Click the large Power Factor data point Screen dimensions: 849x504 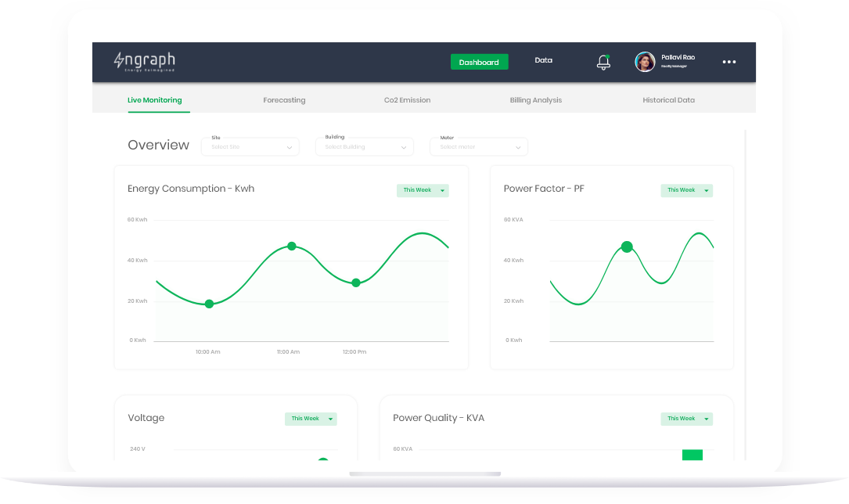(627, 247)
